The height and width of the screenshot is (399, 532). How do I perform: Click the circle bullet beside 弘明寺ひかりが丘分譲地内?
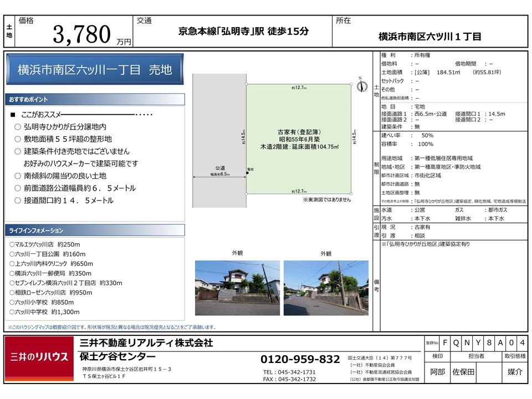18,127
